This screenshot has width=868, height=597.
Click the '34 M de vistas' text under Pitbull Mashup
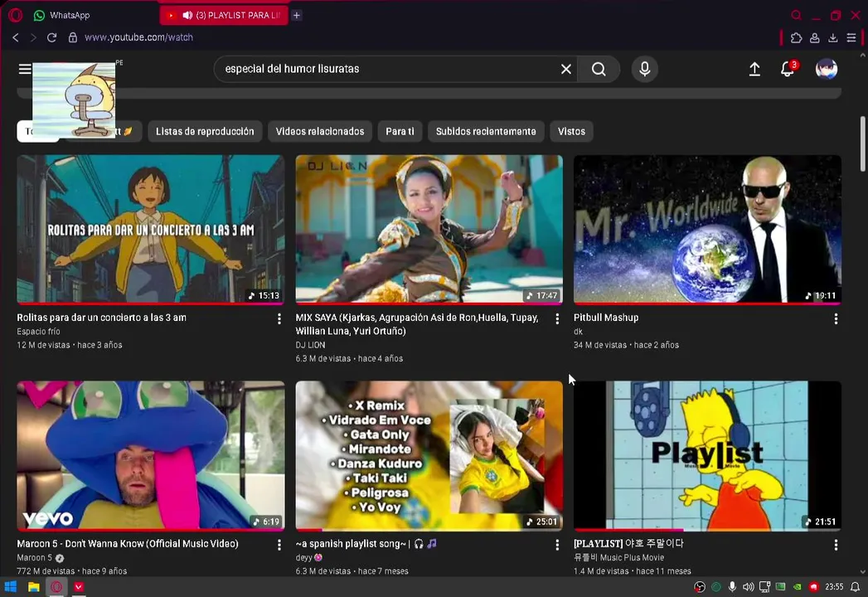(600, 344)
